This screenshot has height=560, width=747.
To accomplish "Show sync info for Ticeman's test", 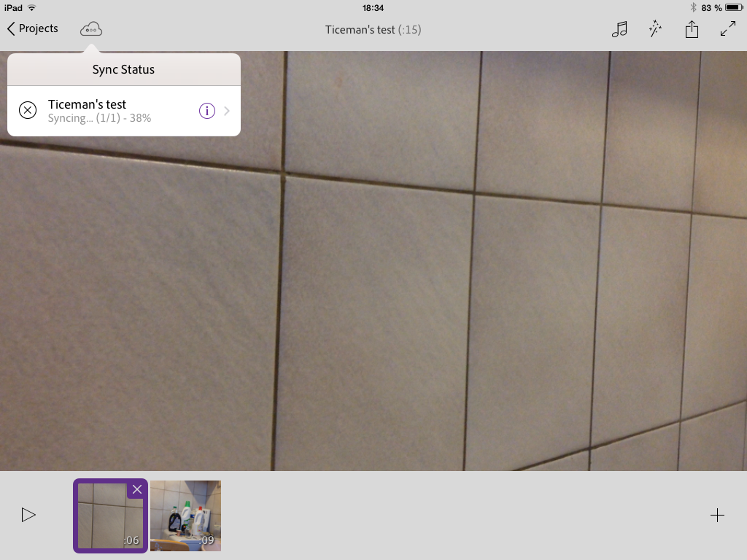I will click(207, 111).
